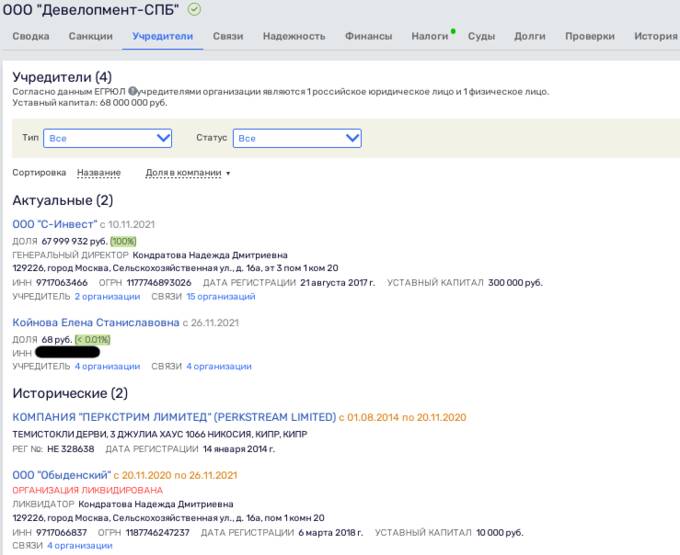Click ОГРН 1187746247237 value
The width and height of the screenshot is (680, 555).
(x=158, y=532)
